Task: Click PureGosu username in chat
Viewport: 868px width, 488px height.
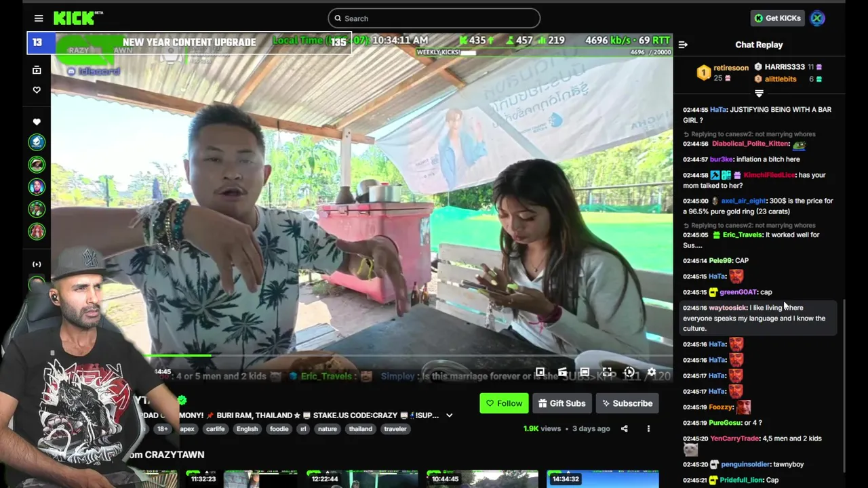Action: pos(726,423)
